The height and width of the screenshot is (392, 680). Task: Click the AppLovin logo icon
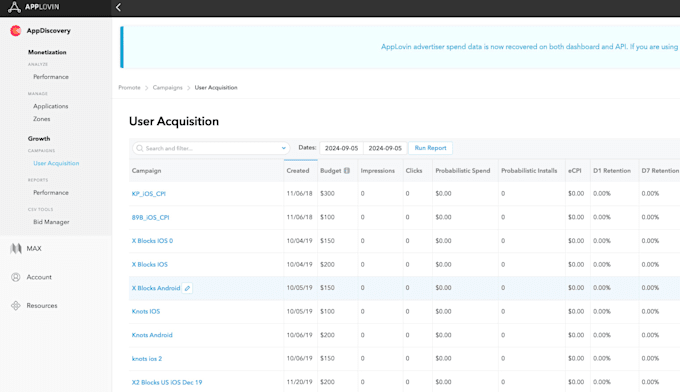click(x=14, y=7)
